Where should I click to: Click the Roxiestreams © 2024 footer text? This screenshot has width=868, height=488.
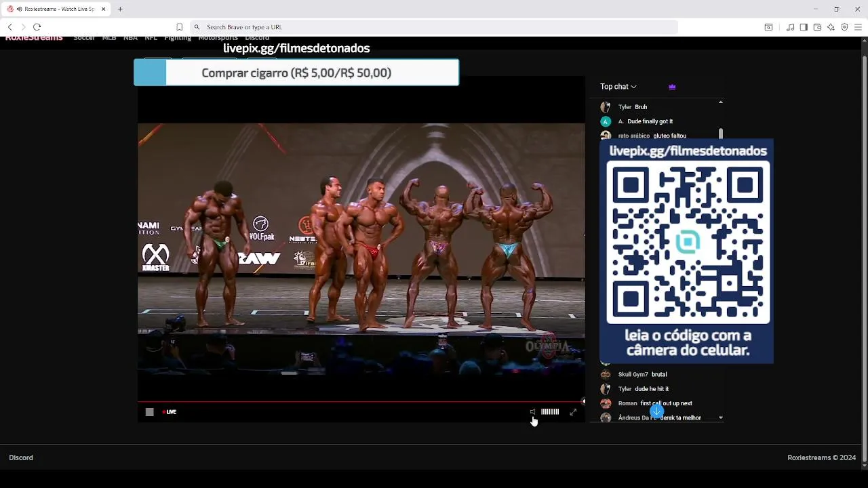[x=822, y=457]
